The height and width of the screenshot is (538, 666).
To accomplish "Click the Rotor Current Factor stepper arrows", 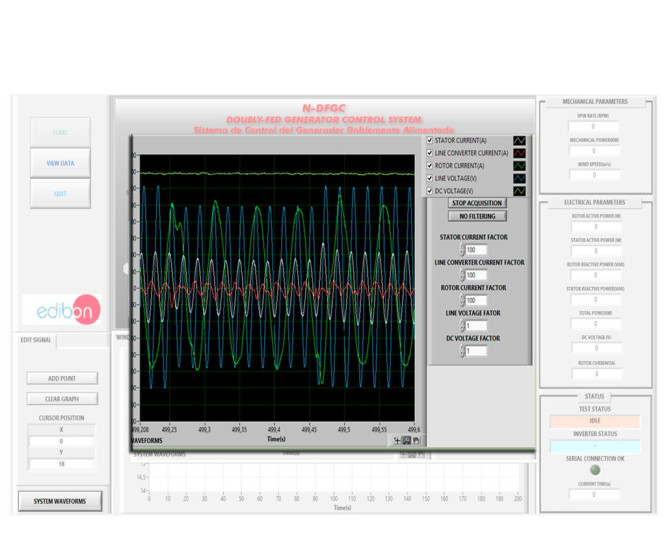I will point(463,300).
